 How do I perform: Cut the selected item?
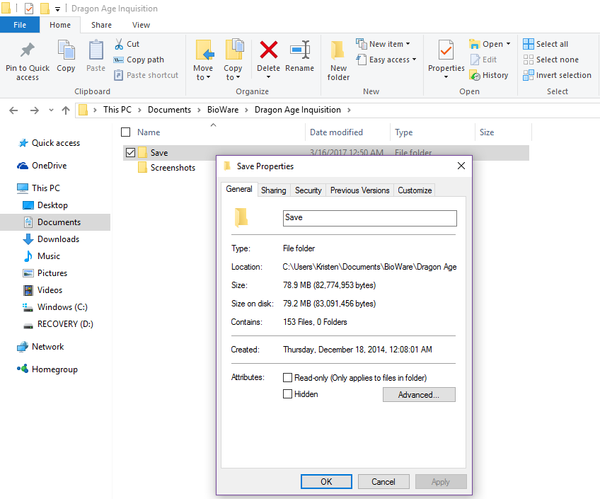point(127,44)
